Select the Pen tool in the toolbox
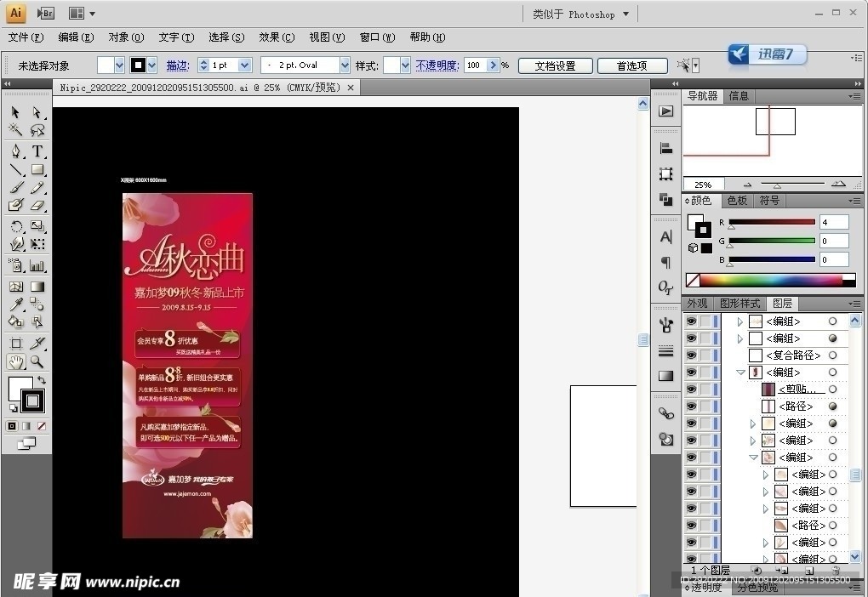This screenshot has width=868, height=597. tap(16, 151)
